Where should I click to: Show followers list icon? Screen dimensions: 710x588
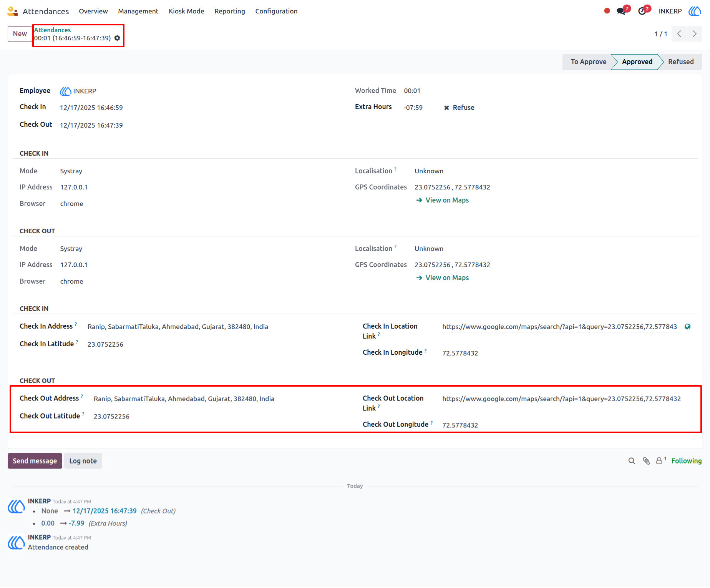coord(660,460)
